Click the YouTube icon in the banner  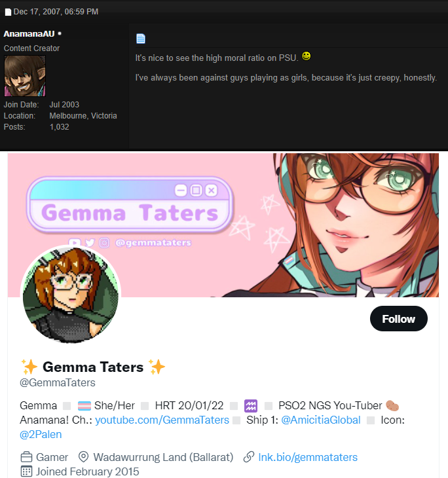click(x=75, y=242)
